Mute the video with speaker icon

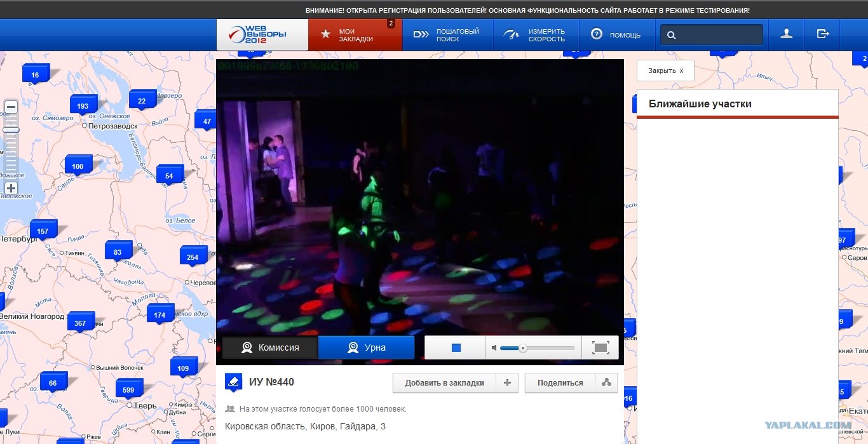(494, 348)
